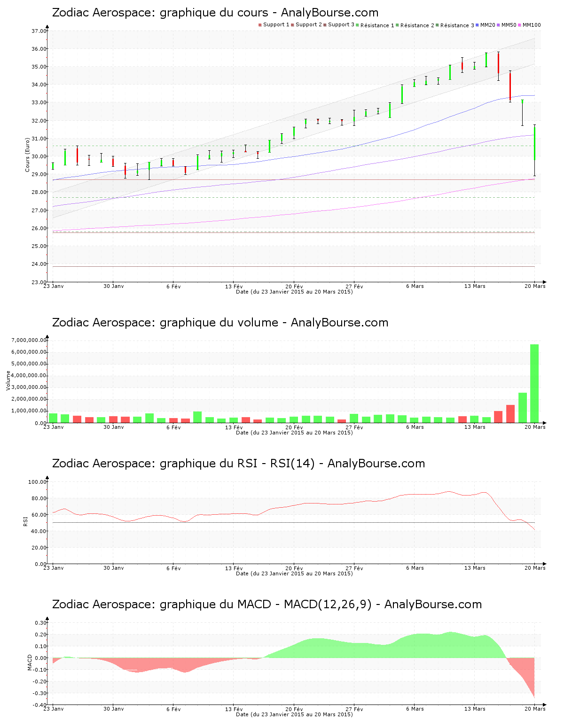Screen dimensions: 564x728
Task: Click the 23.00 price axis value
Action: (x=39, y=282)
